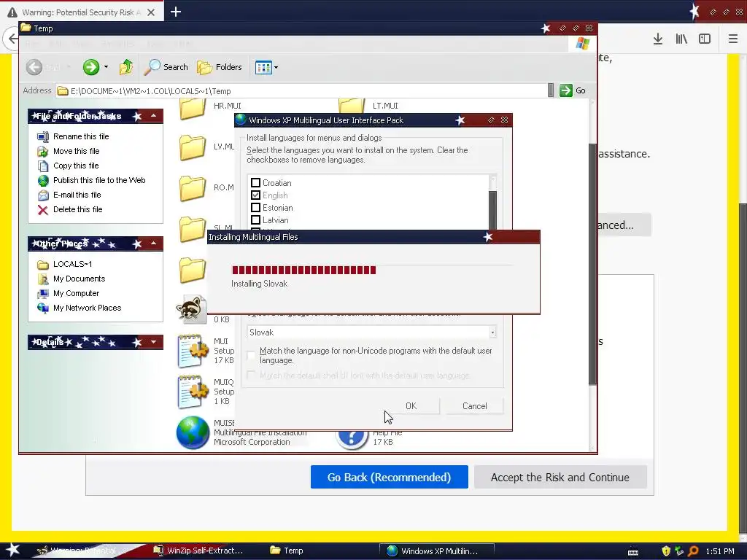Click Copy this file task
This screenshot has width=747, height=560.
pyautogui.click(x=76, y=166)
